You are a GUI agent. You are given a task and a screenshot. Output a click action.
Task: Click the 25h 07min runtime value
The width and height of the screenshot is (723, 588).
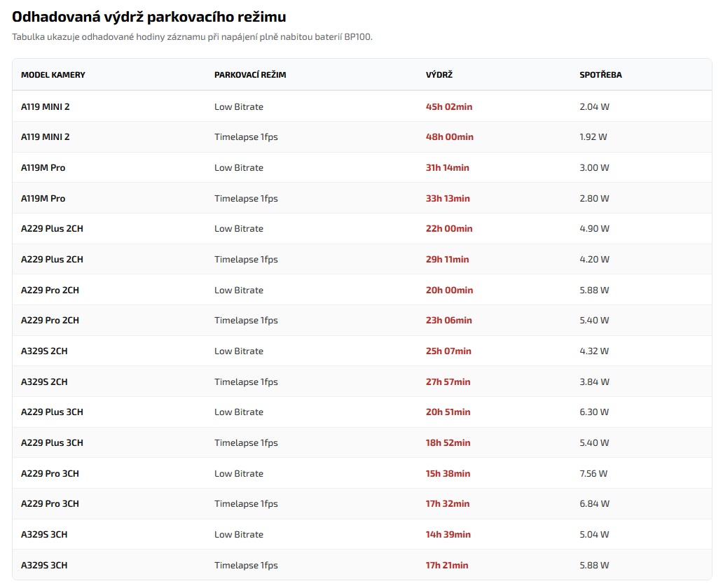(448, 351)
